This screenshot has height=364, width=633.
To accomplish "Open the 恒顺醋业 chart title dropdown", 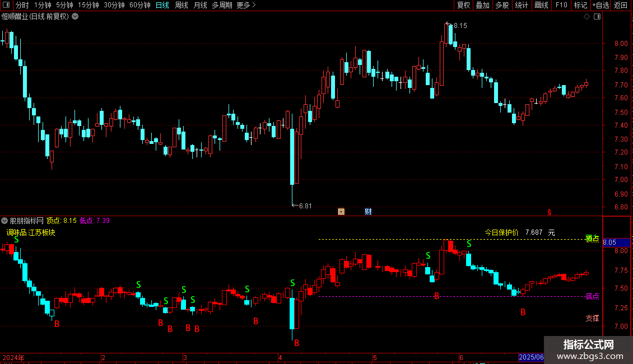I will click(x=75, y=17).
